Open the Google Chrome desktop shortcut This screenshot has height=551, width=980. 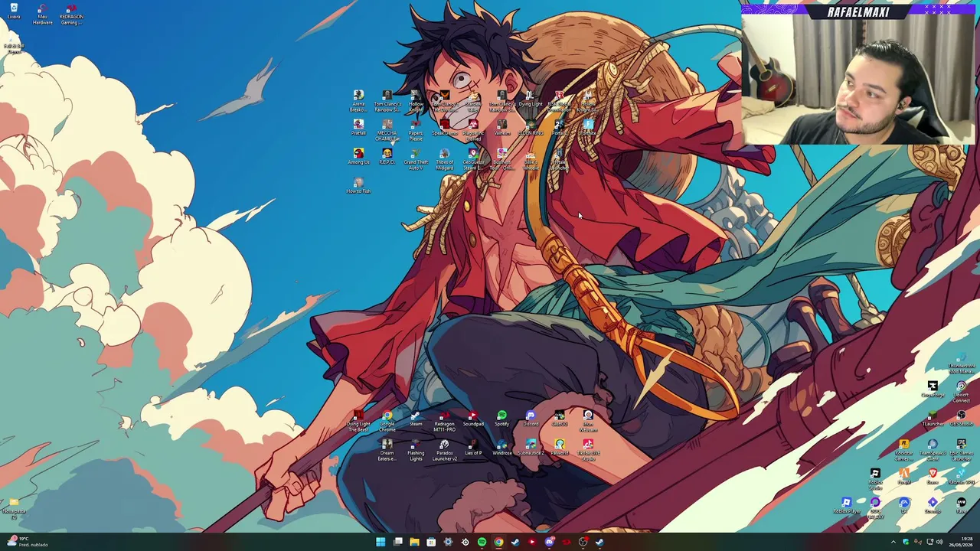[387, 422]
